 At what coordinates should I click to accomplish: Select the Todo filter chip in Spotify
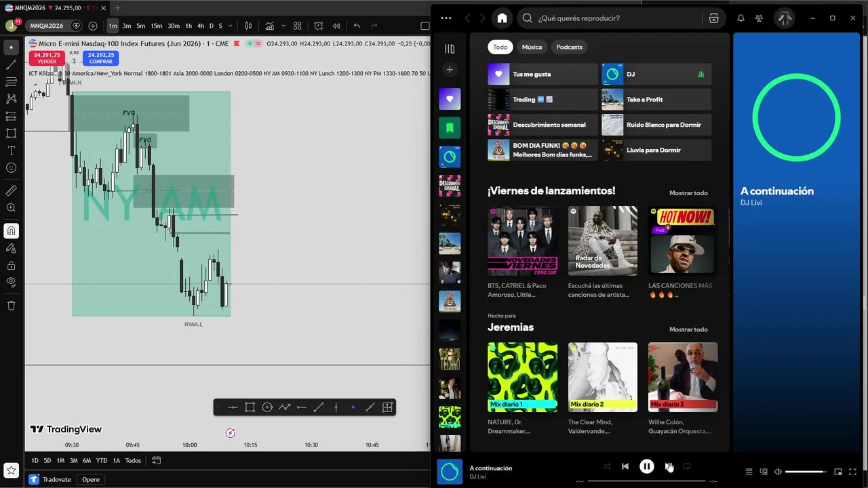click(x=500, y=47)
